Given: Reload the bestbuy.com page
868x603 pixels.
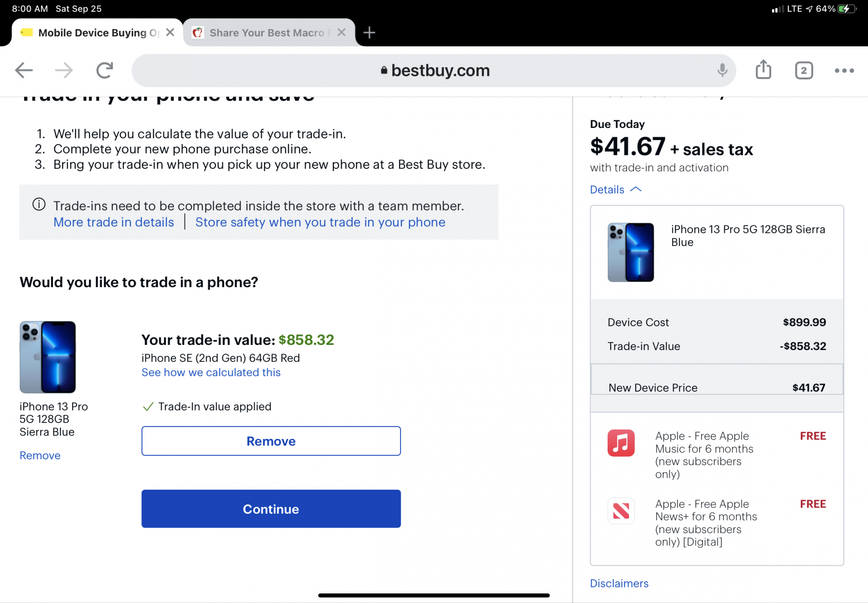Looking at the screenshot, I should pos(105,70).
